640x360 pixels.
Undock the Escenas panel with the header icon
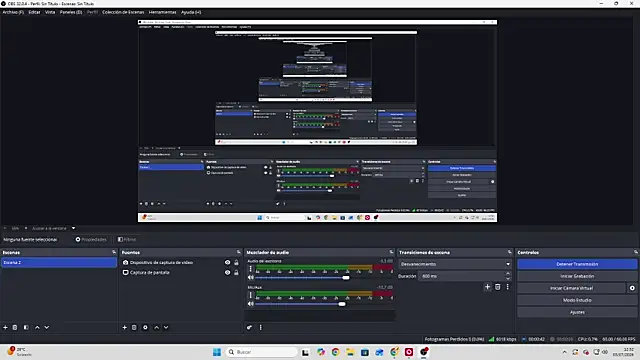(x=114, y=252)
